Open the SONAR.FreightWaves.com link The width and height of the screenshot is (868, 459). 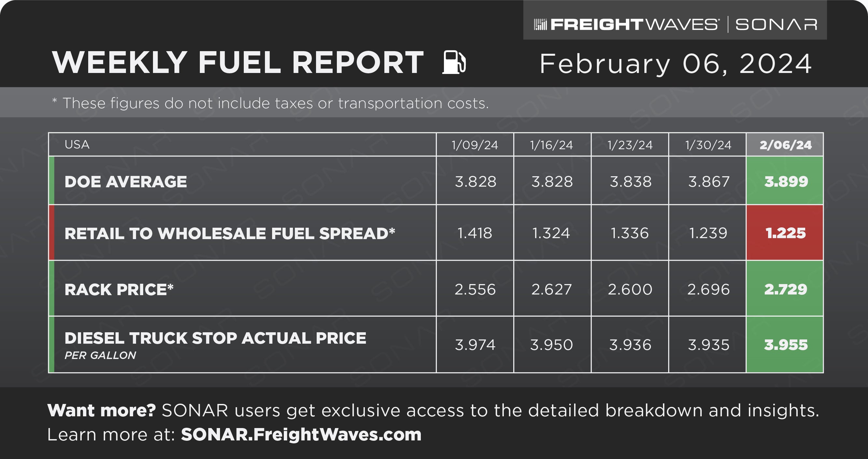(x=301, y=434)
